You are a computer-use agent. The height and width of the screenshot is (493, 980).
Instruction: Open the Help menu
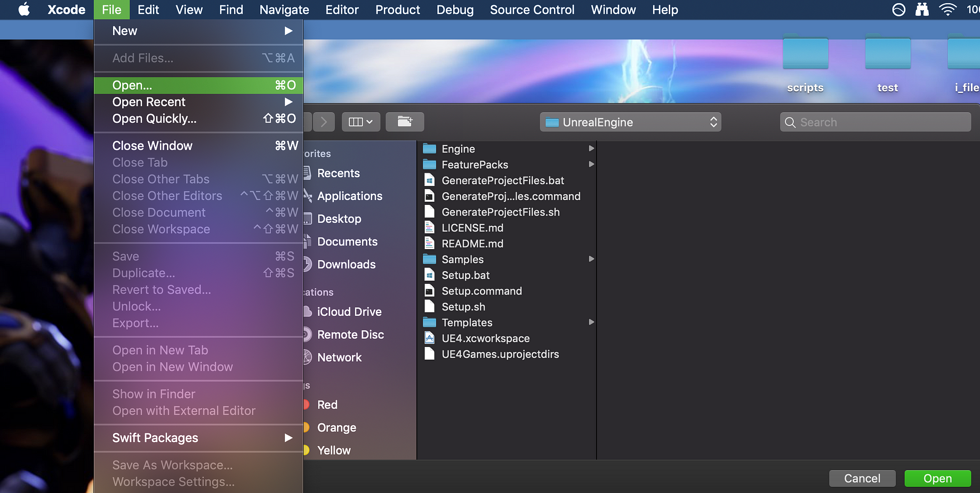click(665, 10)
